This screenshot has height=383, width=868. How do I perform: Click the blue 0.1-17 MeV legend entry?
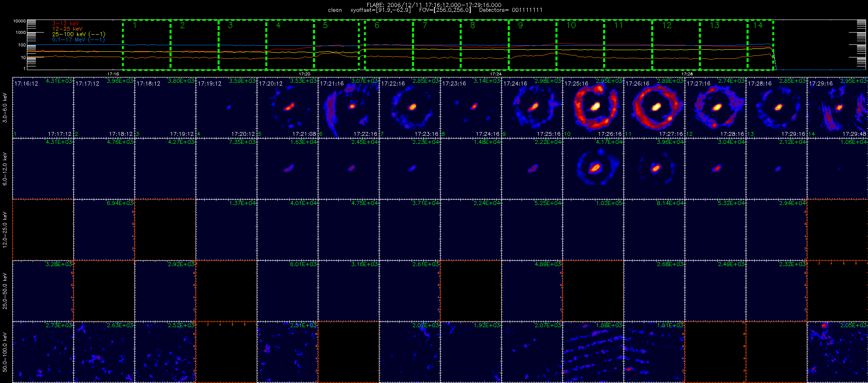pos(78,40)
